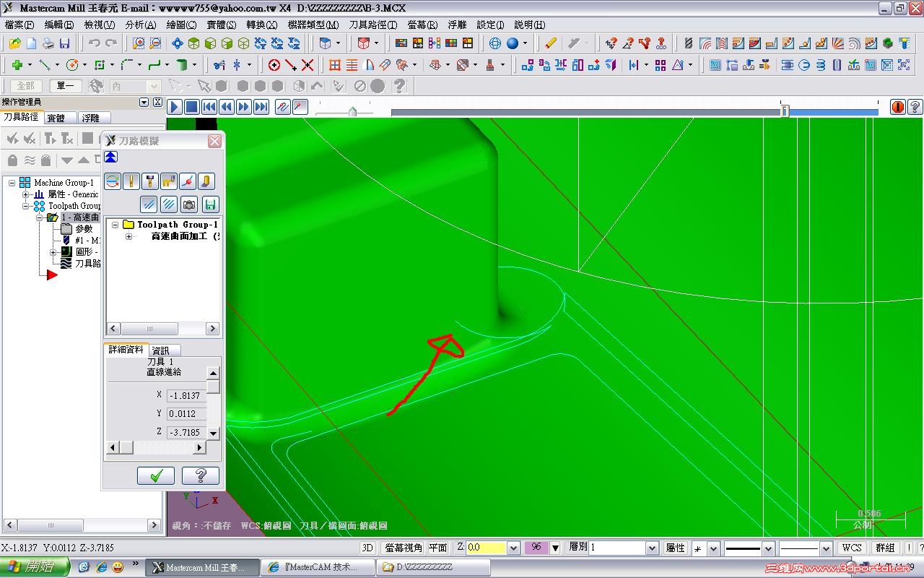Open backplot help question mark icon

pyautogui.click(x=915, y=107)
